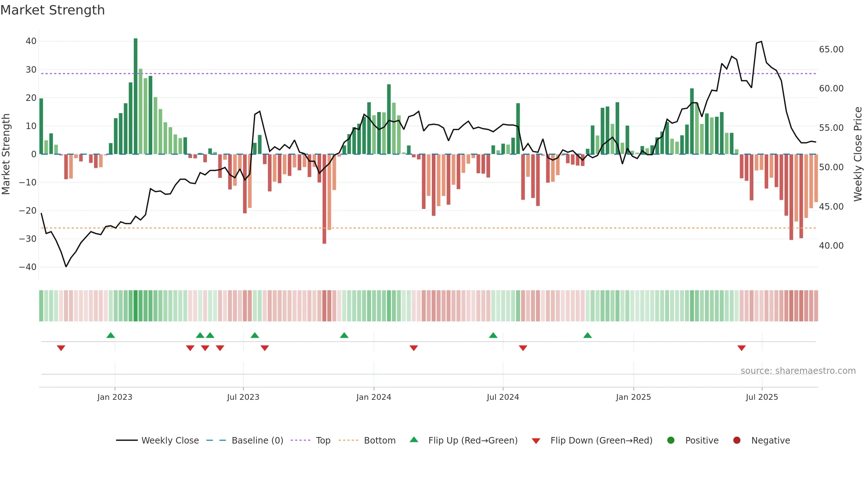Click the Jul 2025 x-axis label

(x=762, y=397)
